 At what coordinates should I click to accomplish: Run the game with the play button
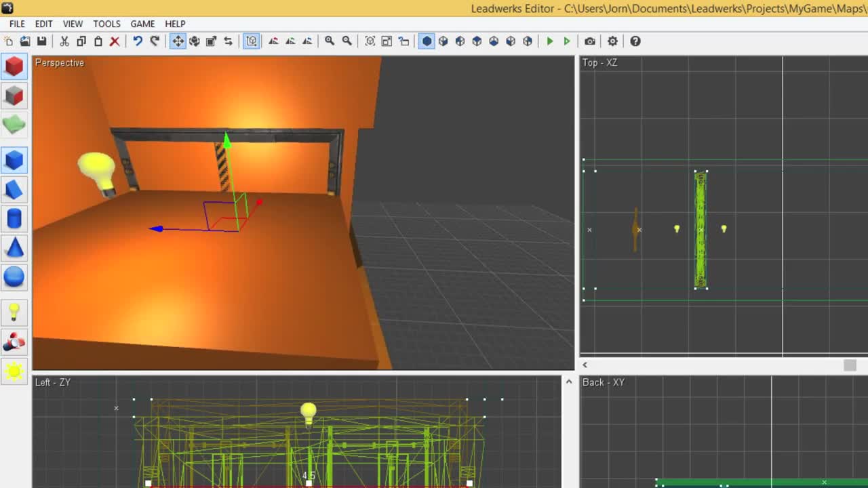[550, 41]
